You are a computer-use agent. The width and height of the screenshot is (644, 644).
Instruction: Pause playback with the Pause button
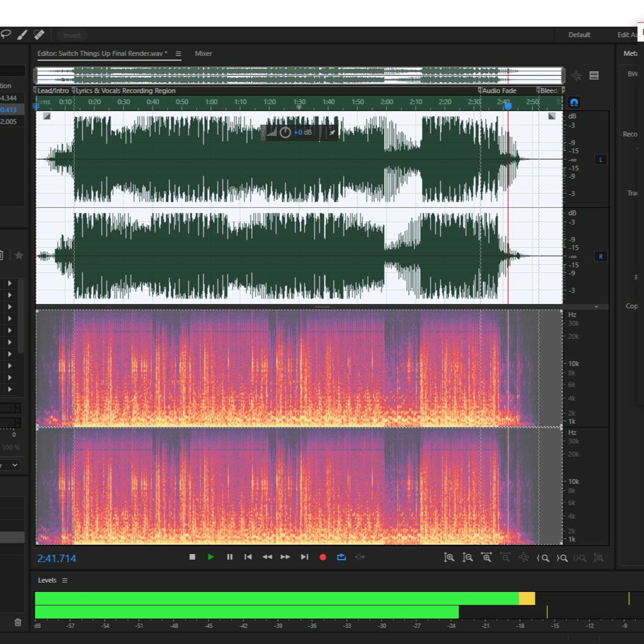click(229, 557)
